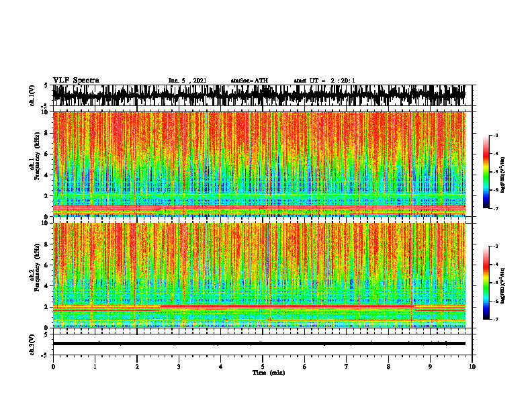Click the "start UT = 2:20:1" text
The image size is (532, 411).
[324, 81]
